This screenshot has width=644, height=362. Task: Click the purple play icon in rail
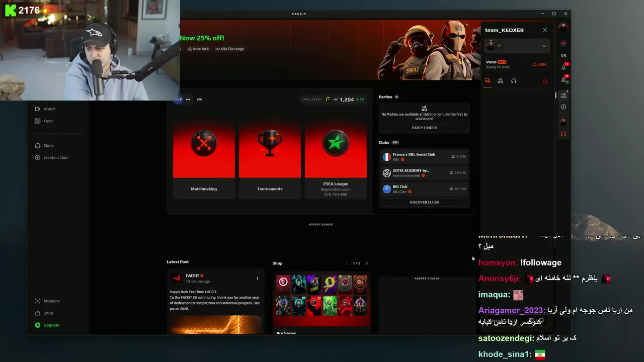563,44
